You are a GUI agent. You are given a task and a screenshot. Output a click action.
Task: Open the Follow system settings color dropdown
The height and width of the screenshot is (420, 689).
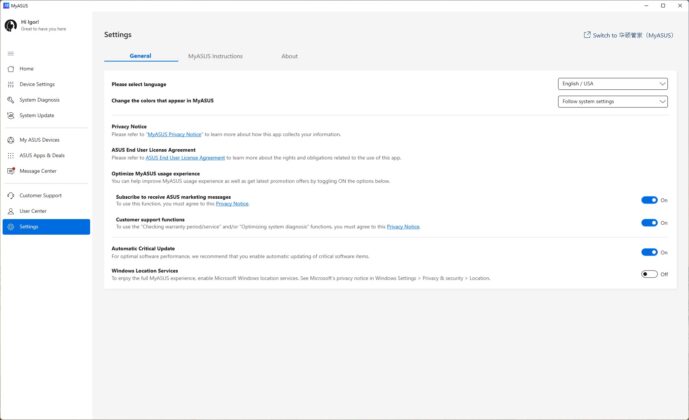613,101
